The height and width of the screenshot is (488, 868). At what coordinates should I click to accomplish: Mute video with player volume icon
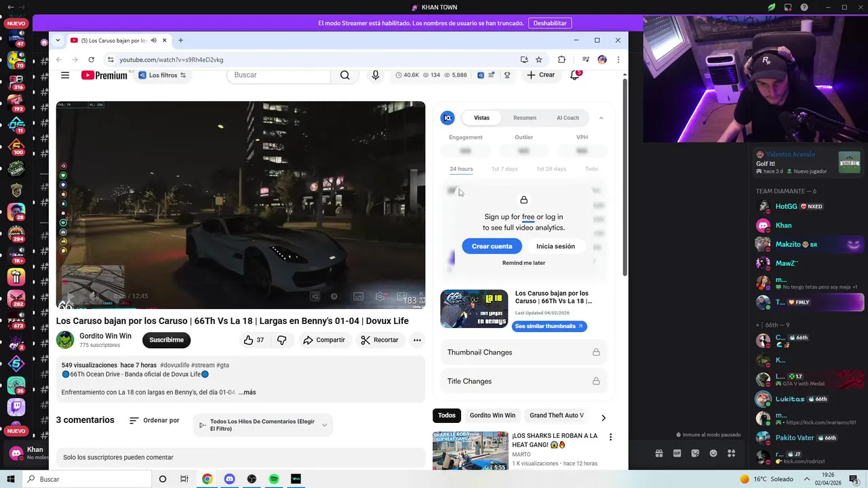tap(94, 296)
